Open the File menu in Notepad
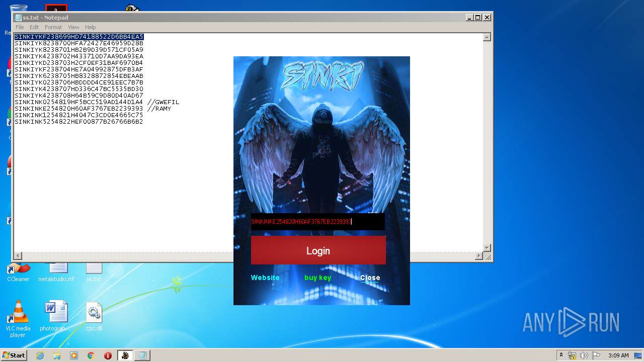The image size is (644, 362). click(20, 27)
